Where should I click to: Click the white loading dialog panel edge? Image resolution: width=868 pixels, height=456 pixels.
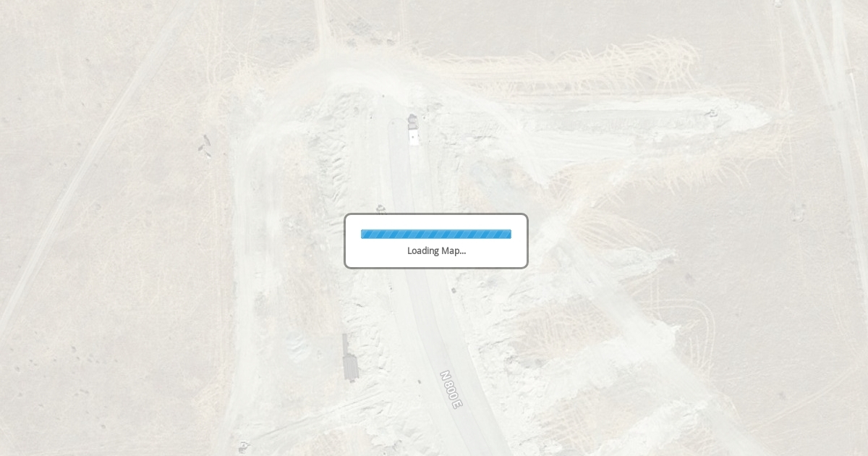[436, 215]
